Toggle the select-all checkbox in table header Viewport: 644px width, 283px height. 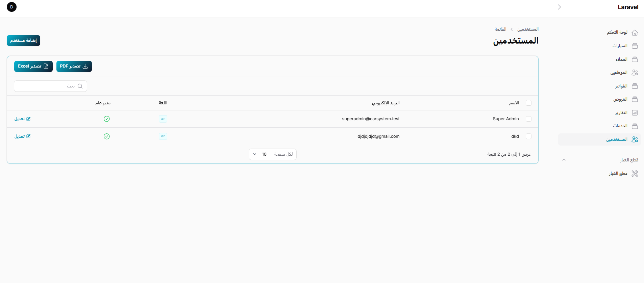click(x=528, y=103)
